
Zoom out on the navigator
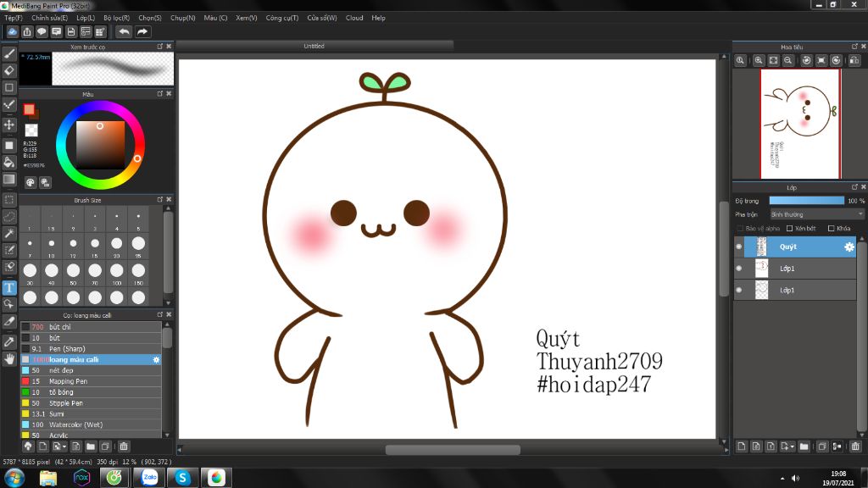tap(787, 60)
